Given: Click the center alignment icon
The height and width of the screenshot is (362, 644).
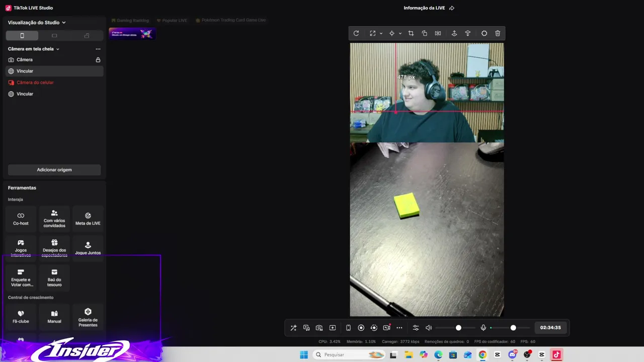Looking at the screenshot, I should coord(391,33).
